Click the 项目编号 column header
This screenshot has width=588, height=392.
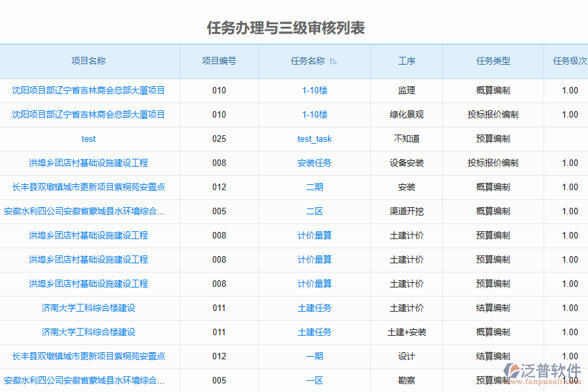tap(220, 61)
